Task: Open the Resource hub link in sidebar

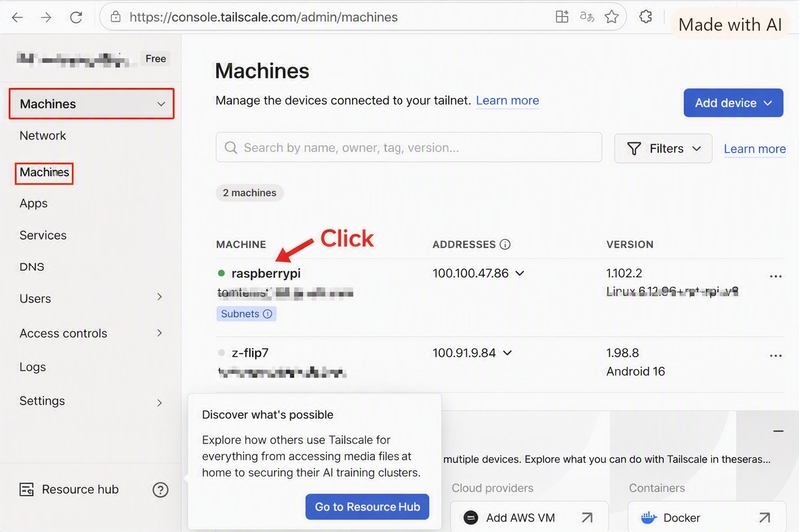Action: (80, 489)
